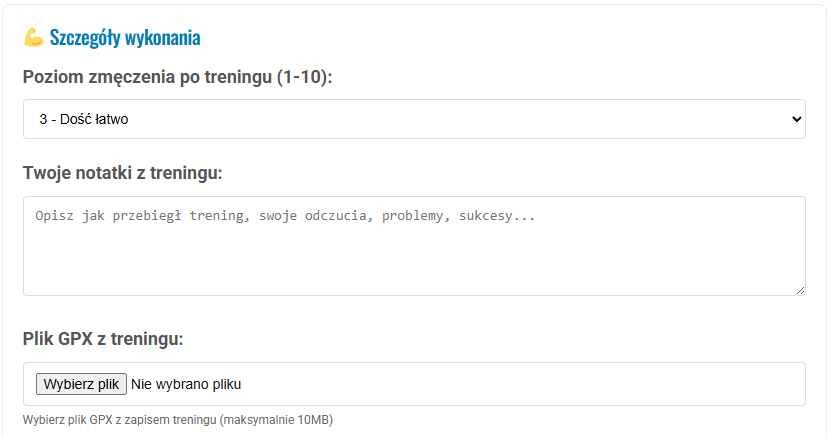Click the flexed biceps emoji icon

[33, 38]
